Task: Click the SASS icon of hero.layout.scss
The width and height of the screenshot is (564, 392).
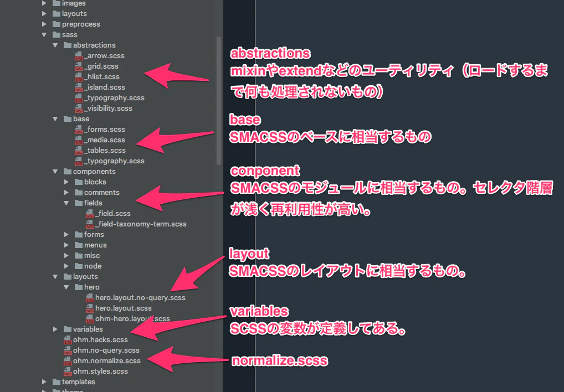Action: pos(90,308)
